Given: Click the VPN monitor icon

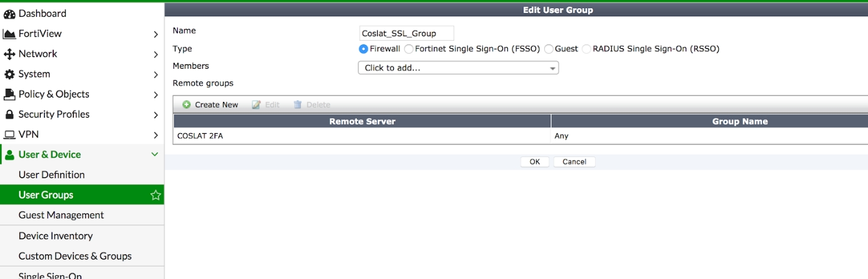Looking at the screenshot, I should coord(9,134).
